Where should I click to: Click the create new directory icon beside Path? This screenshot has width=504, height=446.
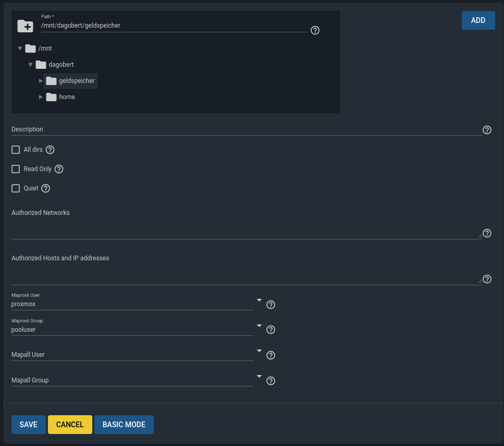point(25,25)
